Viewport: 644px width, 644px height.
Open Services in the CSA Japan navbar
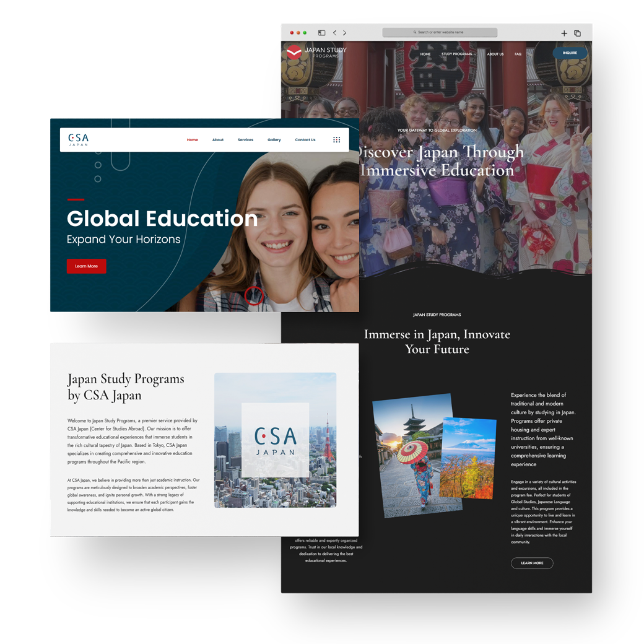click(x=246, y=139)
